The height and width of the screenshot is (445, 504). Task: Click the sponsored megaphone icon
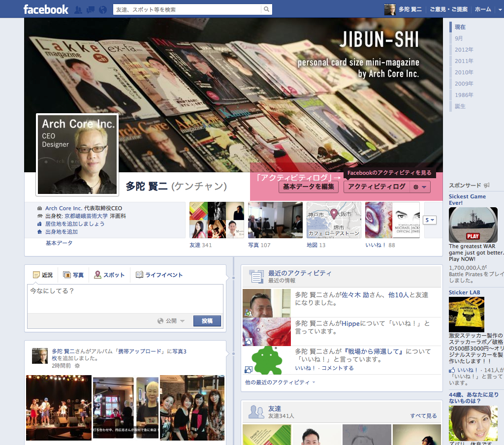click(x=487, y=185)
